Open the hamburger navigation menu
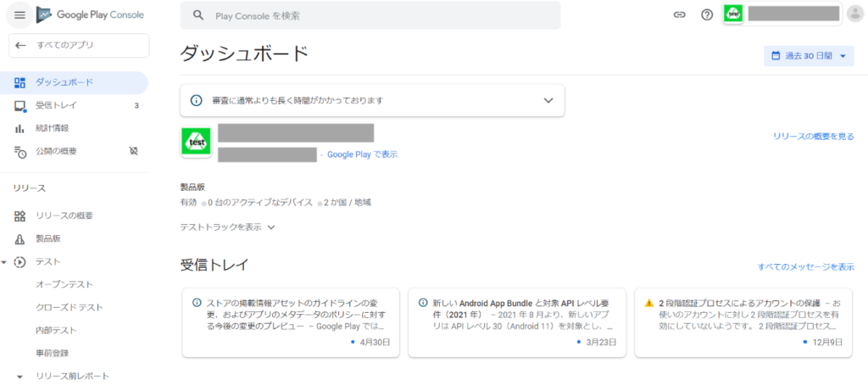 (19, 15)
